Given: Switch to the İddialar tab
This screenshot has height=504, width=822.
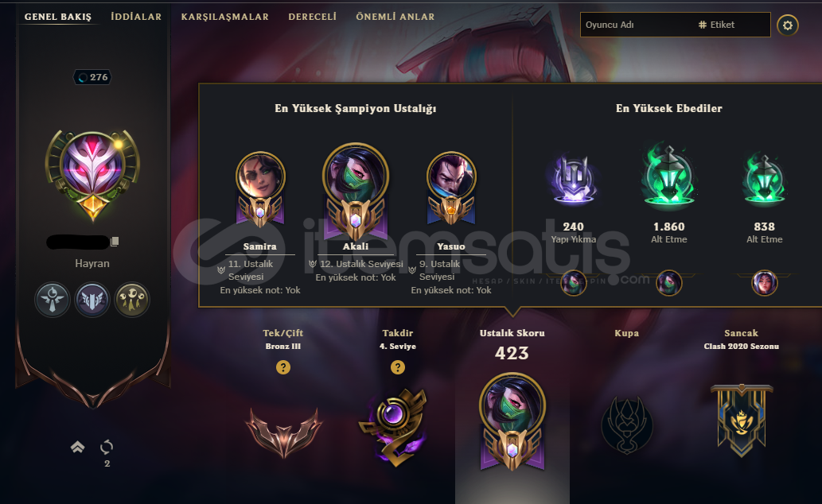Looking at the screenshot, I should tap(136, 16).
